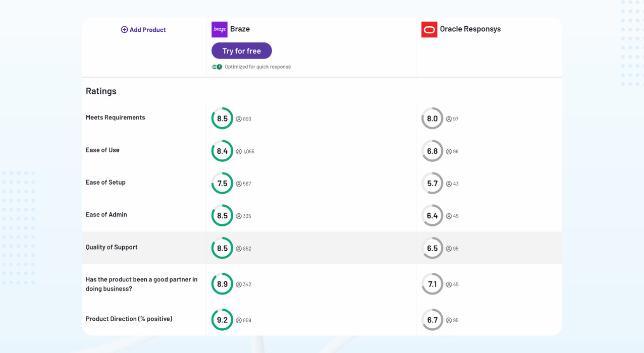Click Oracle's 5.7 Ease of Setup rating
644x353 pixels.
(432, 184)
